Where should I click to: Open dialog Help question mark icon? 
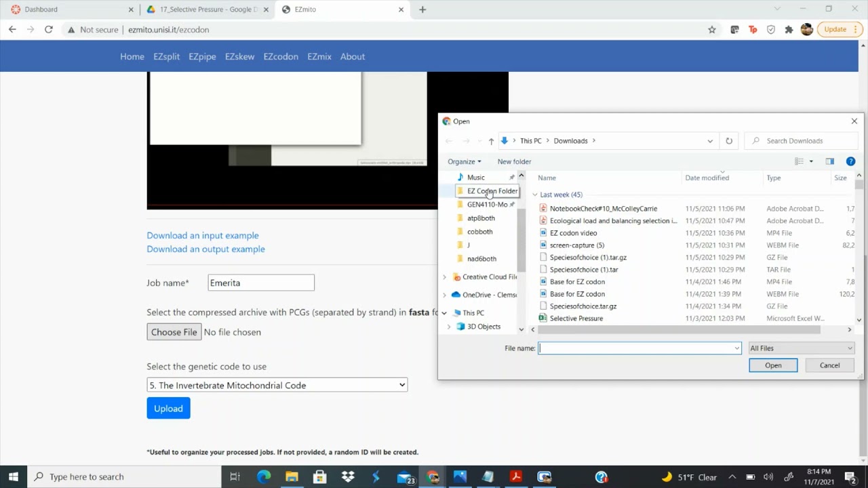pyautogui.click(x=850, y=161)
